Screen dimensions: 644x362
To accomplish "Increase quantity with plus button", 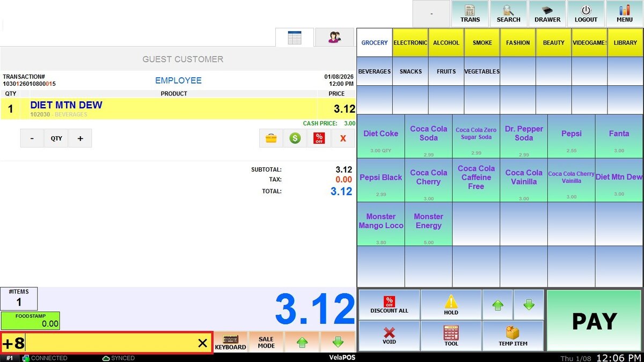I will 80,138.
